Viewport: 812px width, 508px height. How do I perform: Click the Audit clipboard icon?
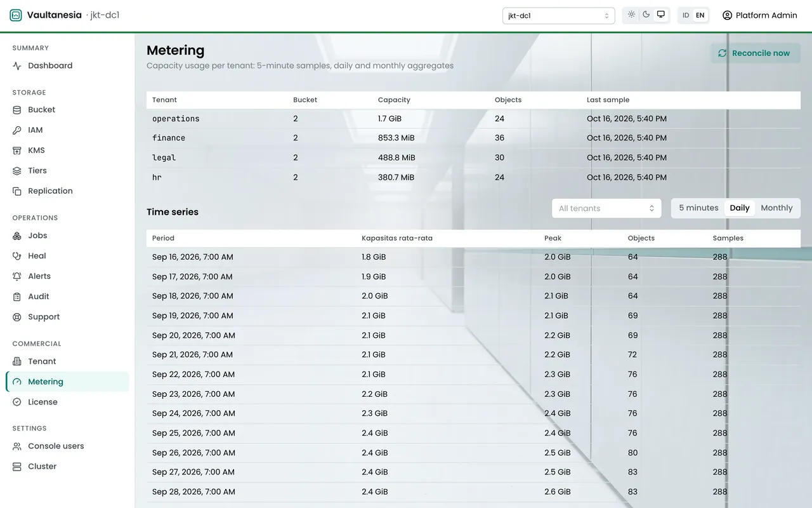click(x=17, y=297)
